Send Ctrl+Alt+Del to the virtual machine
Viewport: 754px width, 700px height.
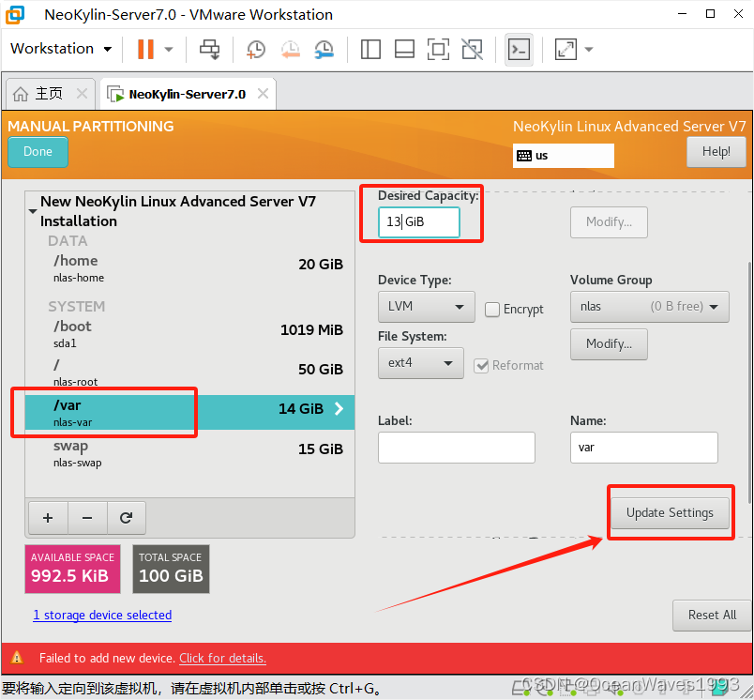210,49
